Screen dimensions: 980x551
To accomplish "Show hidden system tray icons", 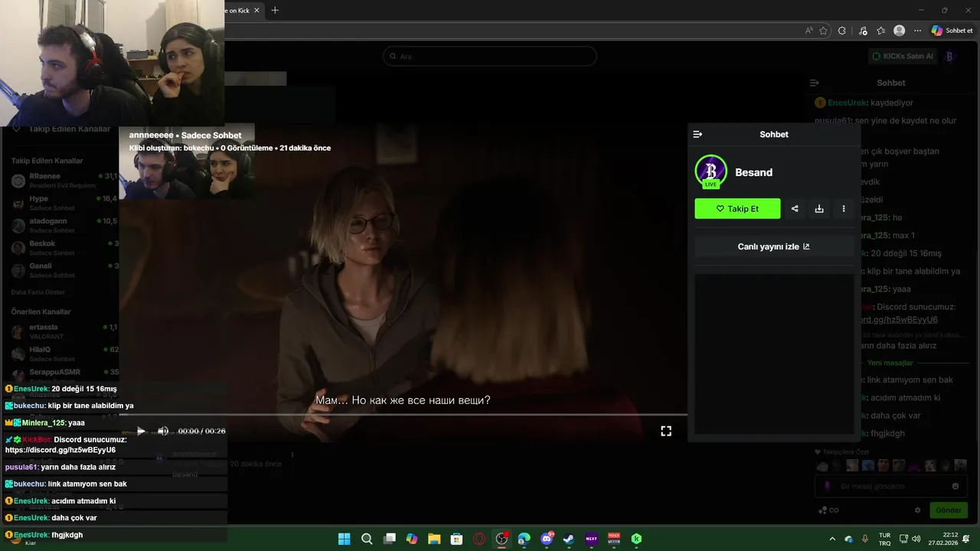I will (x=832, y=539).
